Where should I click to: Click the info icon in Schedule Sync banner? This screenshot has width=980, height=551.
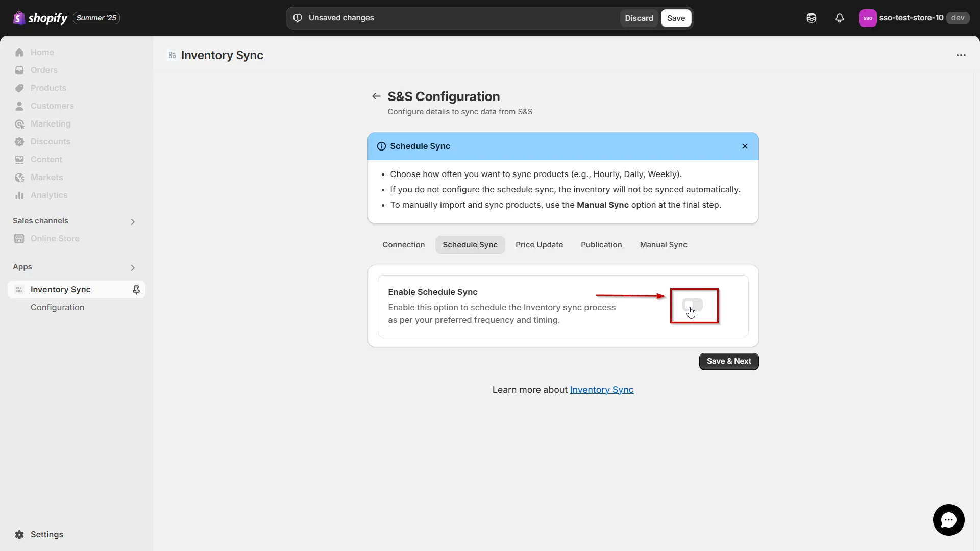[x=381, y=146]
